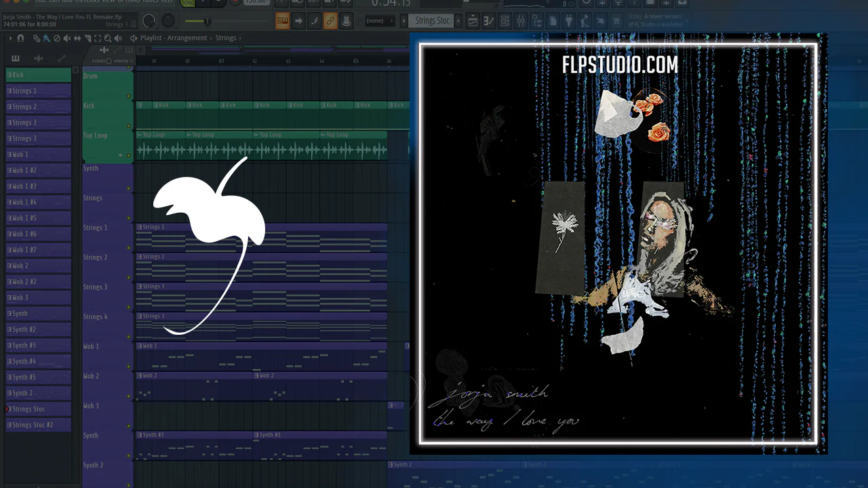The image size is (868, 488).
Task: Toggle the typing keyboard to piano icon
Action: (x=283, y=21)
